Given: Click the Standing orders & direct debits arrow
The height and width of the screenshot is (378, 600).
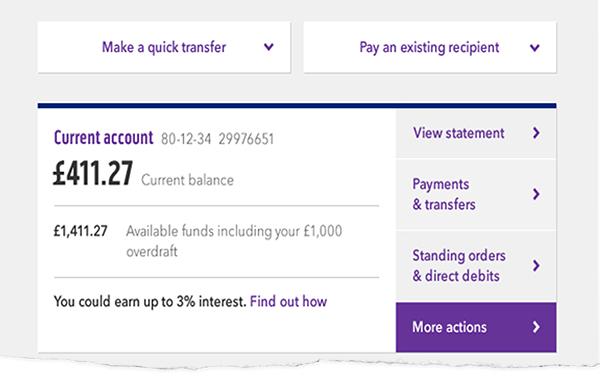Looking at the screenshot, I should tap(536, 266).
